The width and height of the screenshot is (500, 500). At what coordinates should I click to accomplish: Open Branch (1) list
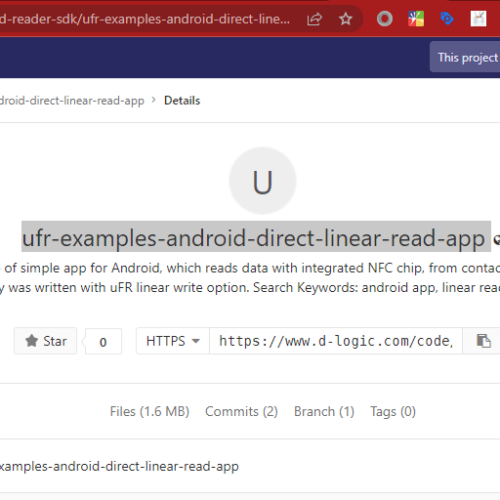pyautogui.click(x=324, y=411)
